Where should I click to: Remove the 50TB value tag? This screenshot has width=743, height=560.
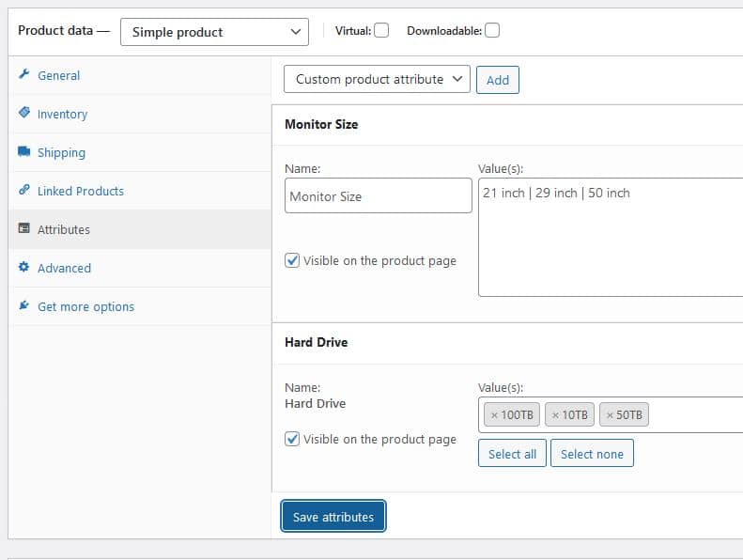click(610, 415)
